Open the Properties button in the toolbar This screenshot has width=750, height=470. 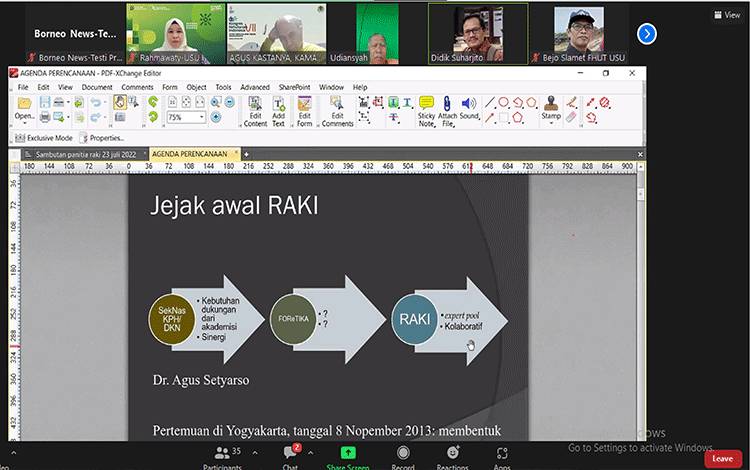pyautogui.click(x=102, y=138)
